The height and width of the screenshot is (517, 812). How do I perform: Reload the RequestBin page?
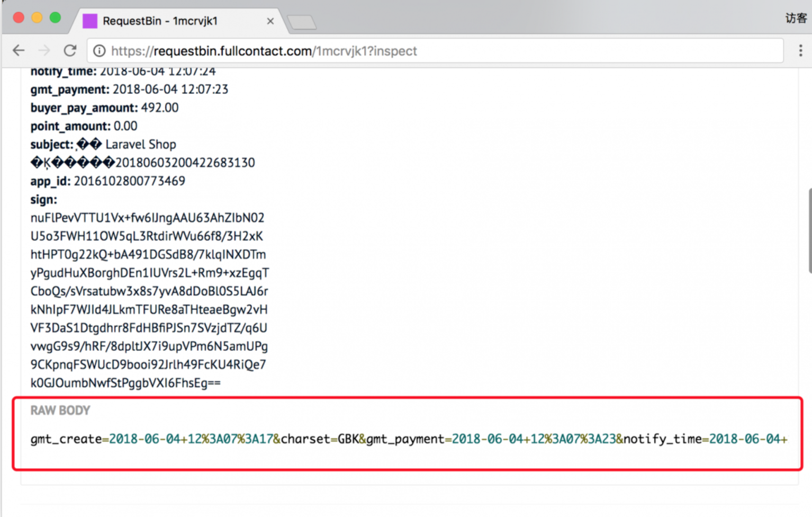click(70, 51)
